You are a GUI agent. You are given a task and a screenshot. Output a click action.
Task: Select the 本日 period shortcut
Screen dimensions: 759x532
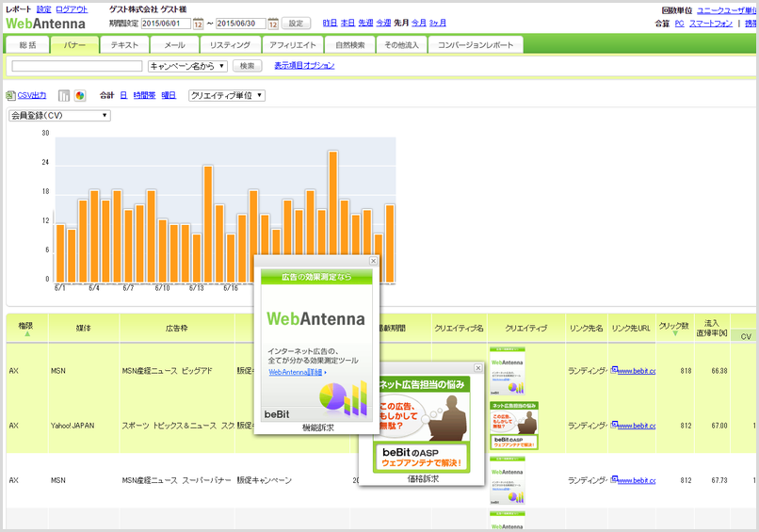coord(347,23)
